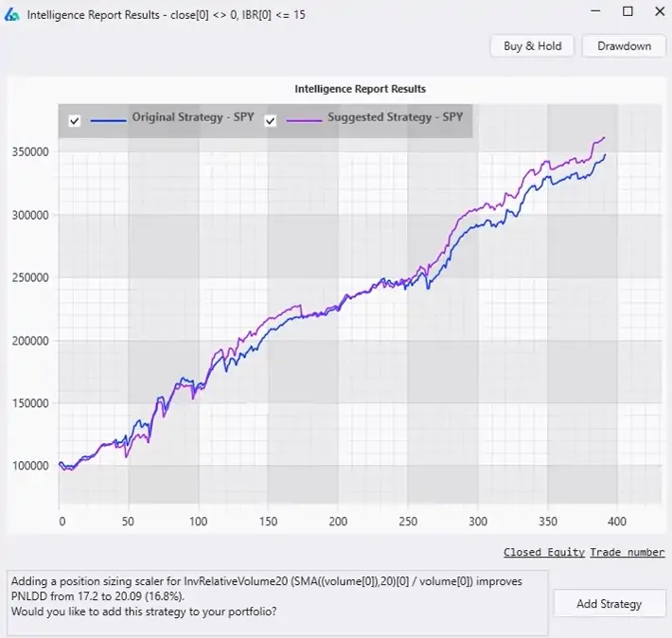This screenshot has height=638, width=672.
Task: Click the 300 x-axis label
Action: coord(478,522)
